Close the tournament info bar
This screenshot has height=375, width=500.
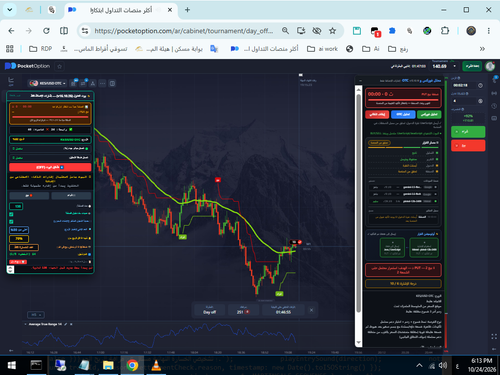click(311, 310)
